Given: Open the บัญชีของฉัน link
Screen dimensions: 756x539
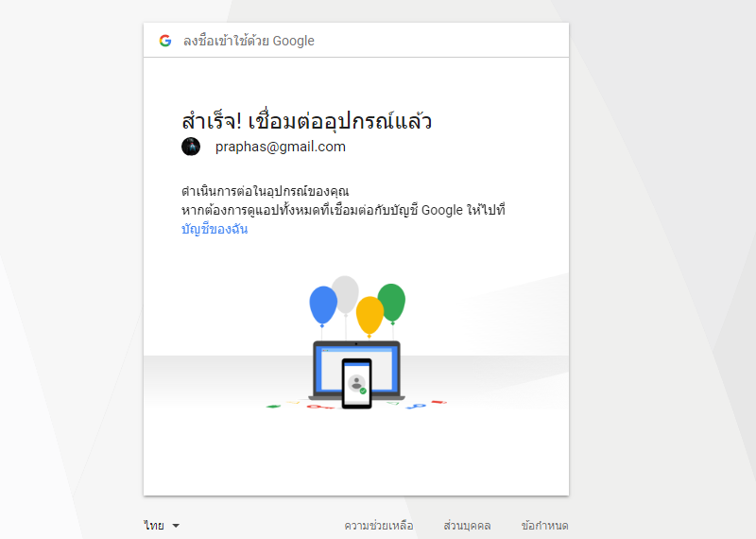Looking at the screenshot, I should (215, 229).
